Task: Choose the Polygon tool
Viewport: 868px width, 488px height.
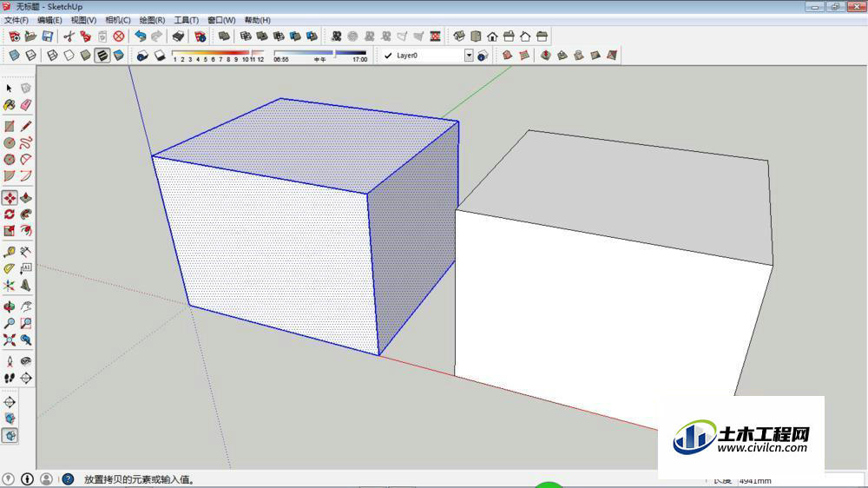Action: click(x=10, y=160)
